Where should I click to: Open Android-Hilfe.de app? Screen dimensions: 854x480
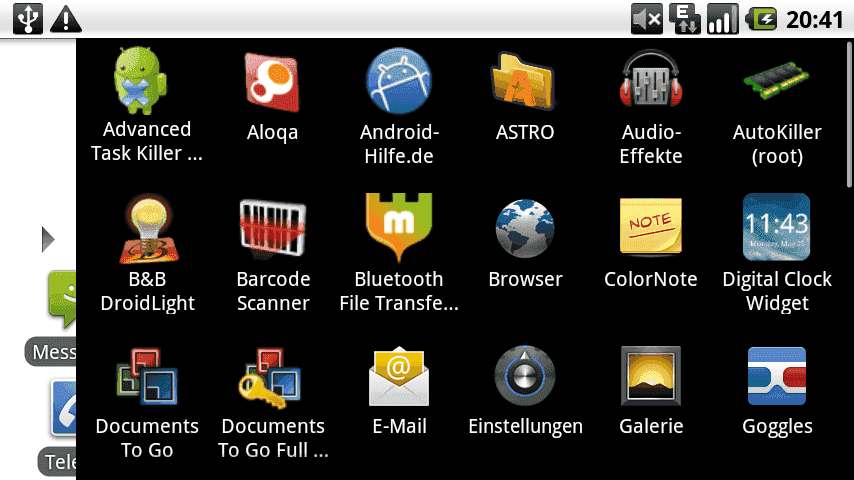pos(399,81)
